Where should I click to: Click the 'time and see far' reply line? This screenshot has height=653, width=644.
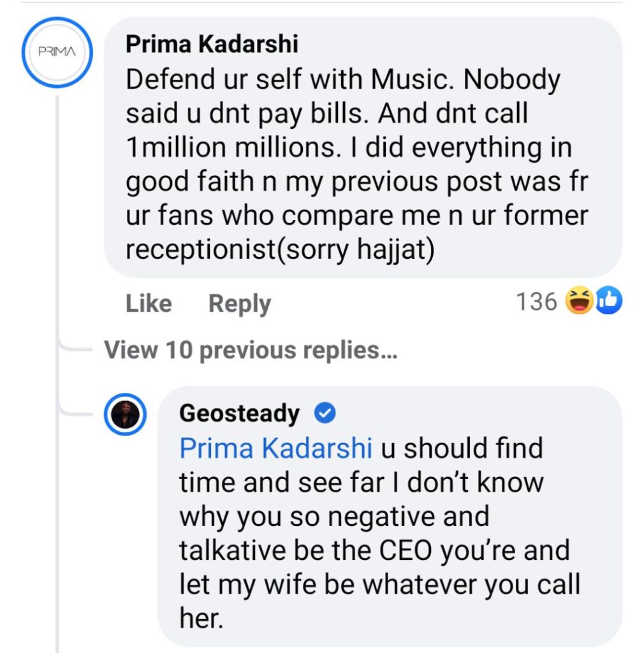361,482
